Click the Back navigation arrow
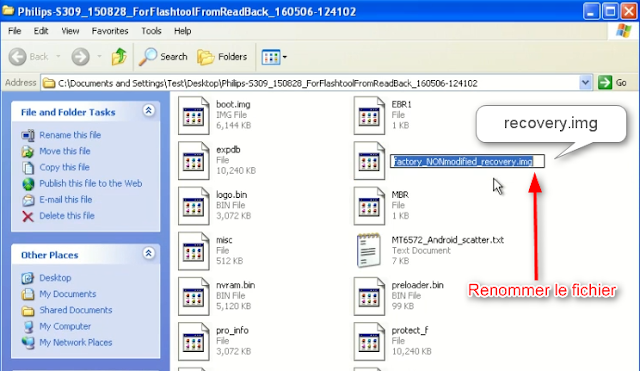Image resolution: width=640 pixels, height=371 pixels. [18, 57]
